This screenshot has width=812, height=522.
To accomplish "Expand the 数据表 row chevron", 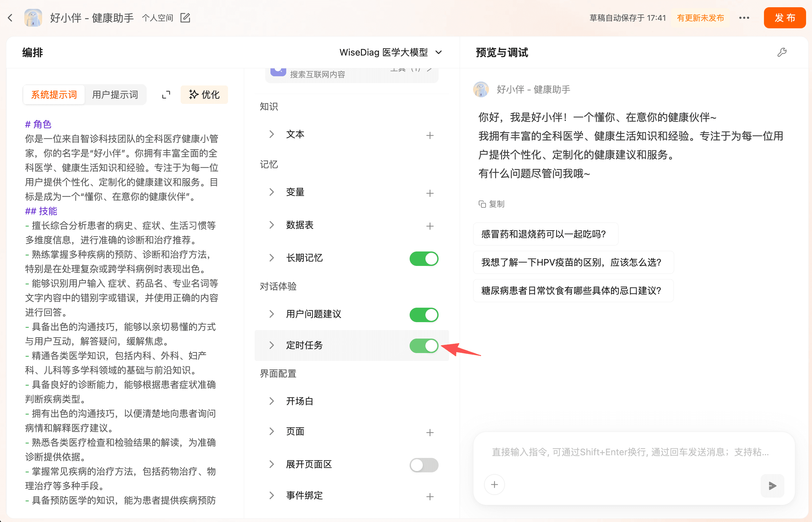I will 271,225.
